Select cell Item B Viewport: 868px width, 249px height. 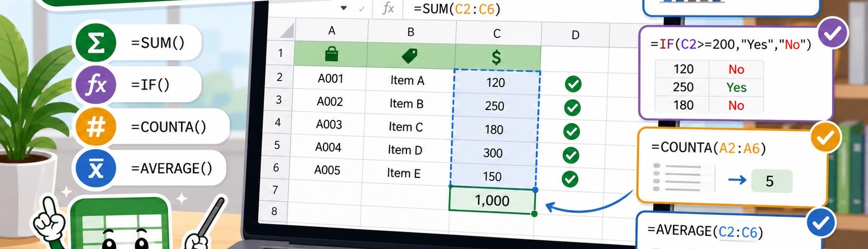[406, 104]
